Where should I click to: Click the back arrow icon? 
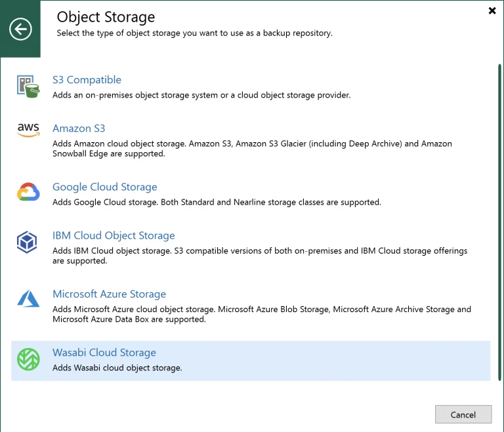(20, 29)
